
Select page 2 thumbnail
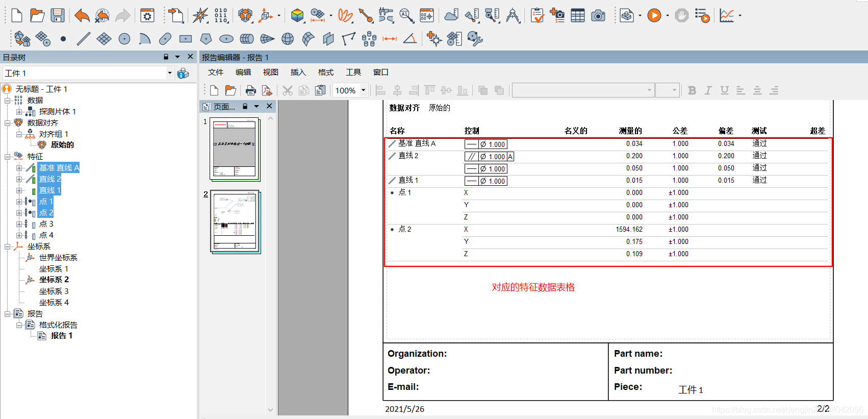(235, 222)
